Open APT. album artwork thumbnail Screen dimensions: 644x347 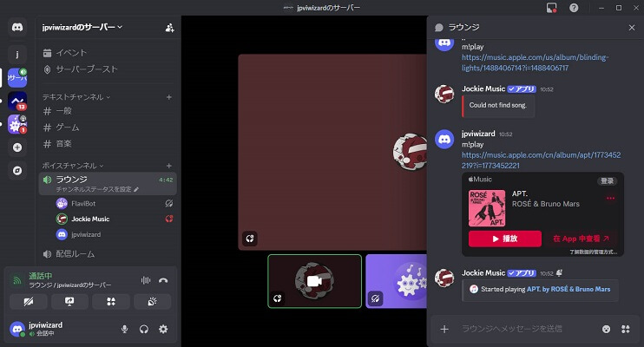pos(487,208)
